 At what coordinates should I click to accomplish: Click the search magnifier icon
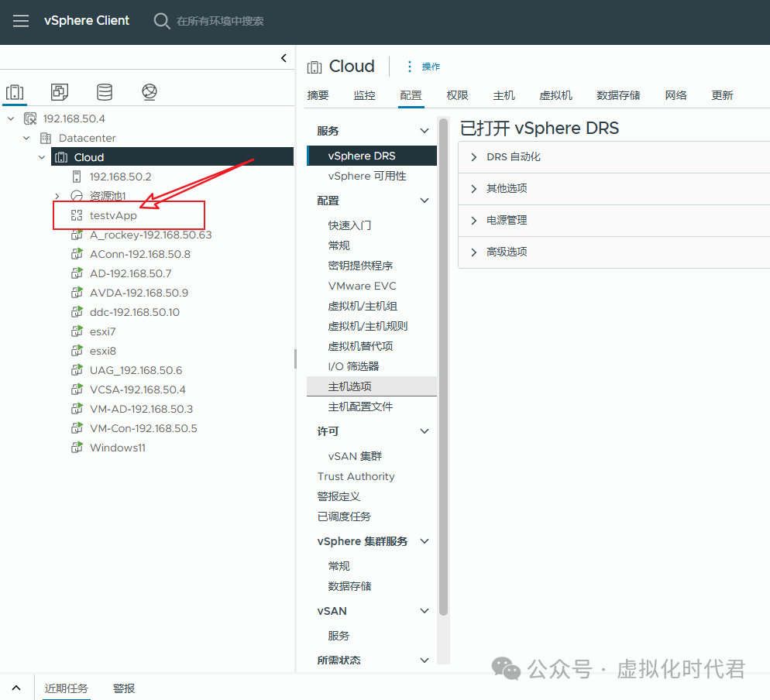[162, 21]
